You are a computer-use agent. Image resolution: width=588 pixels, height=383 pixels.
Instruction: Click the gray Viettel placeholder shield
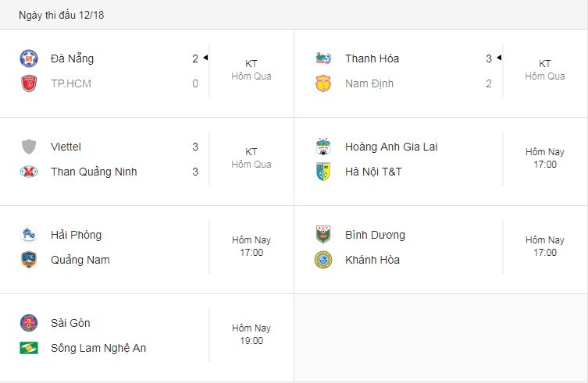tap(29, 147)
